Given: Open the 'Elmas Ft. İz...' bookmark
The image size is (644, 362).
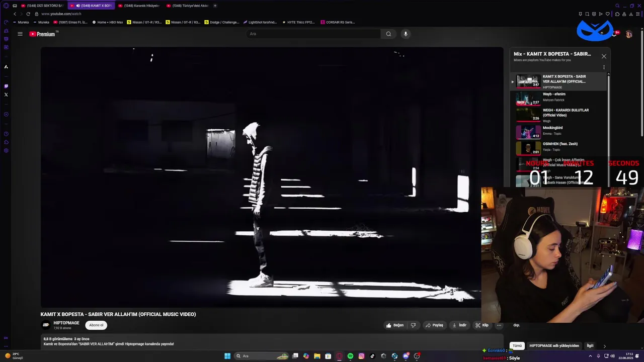Looking at the screenshot, I should pos(70,22).
